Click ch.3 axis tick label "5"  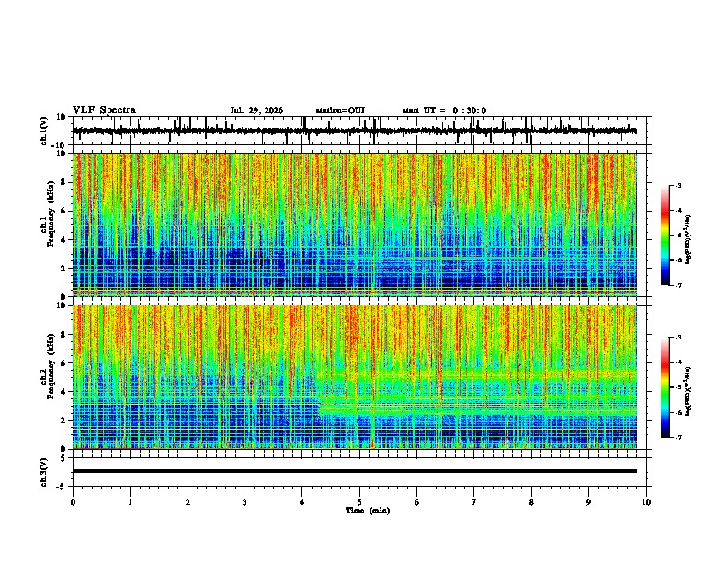(x=63, y=457)
